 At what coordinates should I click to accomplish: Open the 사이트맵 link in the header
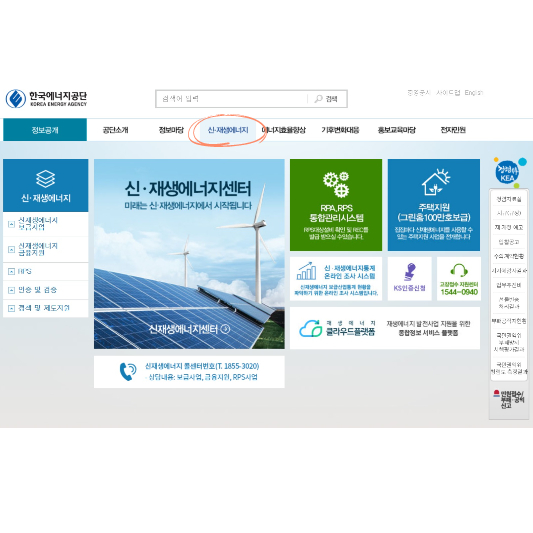click(x=448, y=92)
